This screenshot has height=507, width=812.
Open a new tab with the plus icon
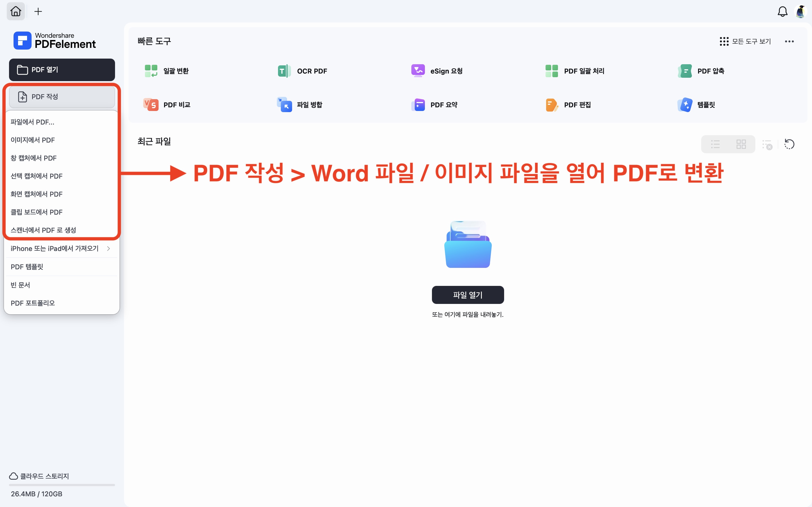[38, 11]
